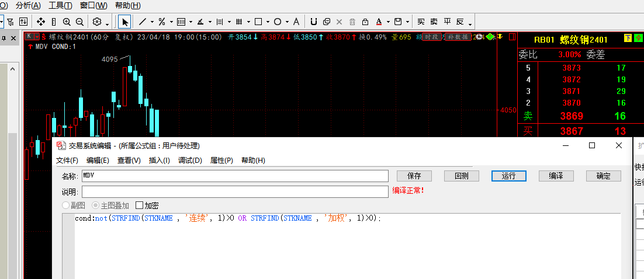Viewport: 644px width, 279px height.
Task: Open the 分析(A) menu
Action: pyautogui.click(x=28, y=5)
